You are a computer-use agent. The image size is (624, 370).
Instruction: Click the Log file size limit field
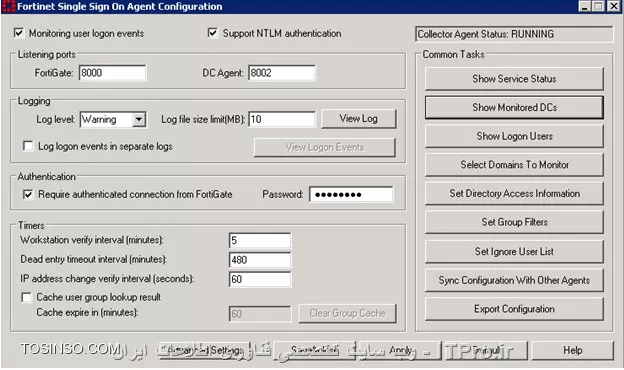[x=282, y=119]
